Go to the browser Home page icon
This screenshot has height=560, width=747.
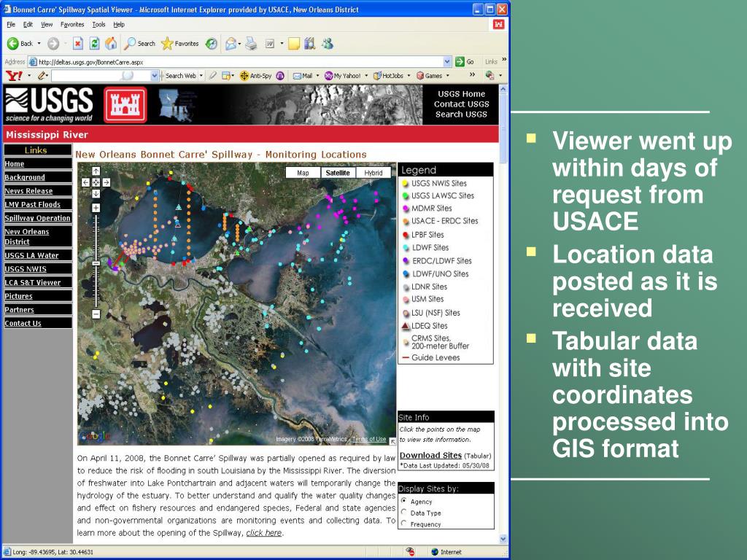[x=111, y=44]
